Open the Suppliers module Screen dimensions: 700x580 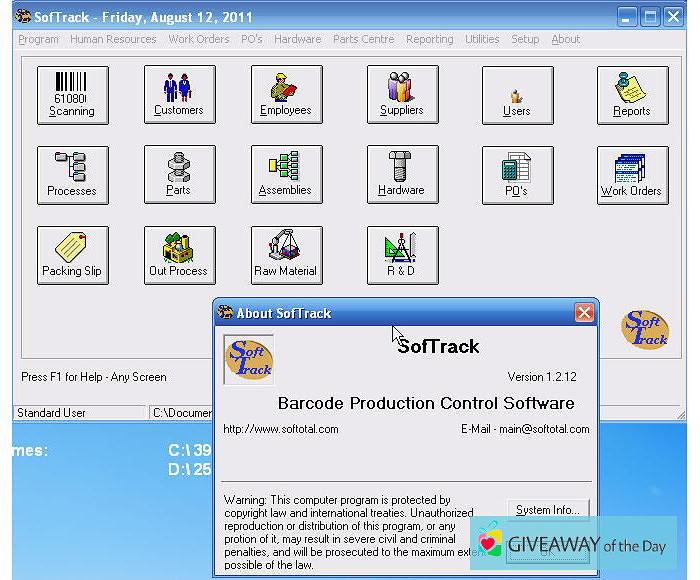(x=402, y=95)
